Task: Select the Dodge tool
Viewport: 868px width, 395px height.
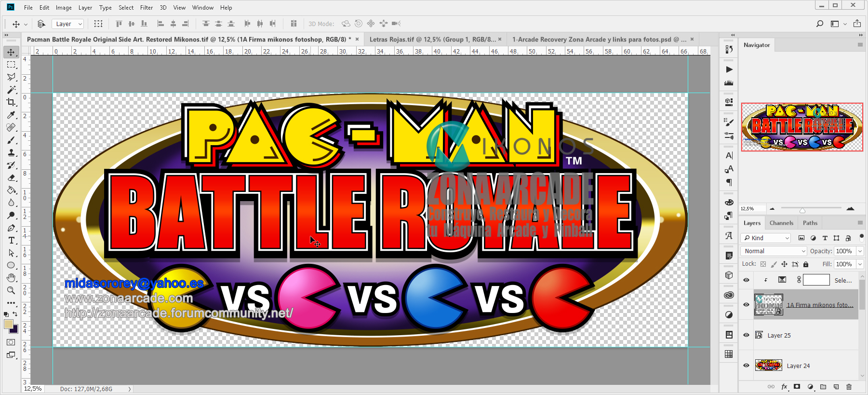Action: (11, 215)
